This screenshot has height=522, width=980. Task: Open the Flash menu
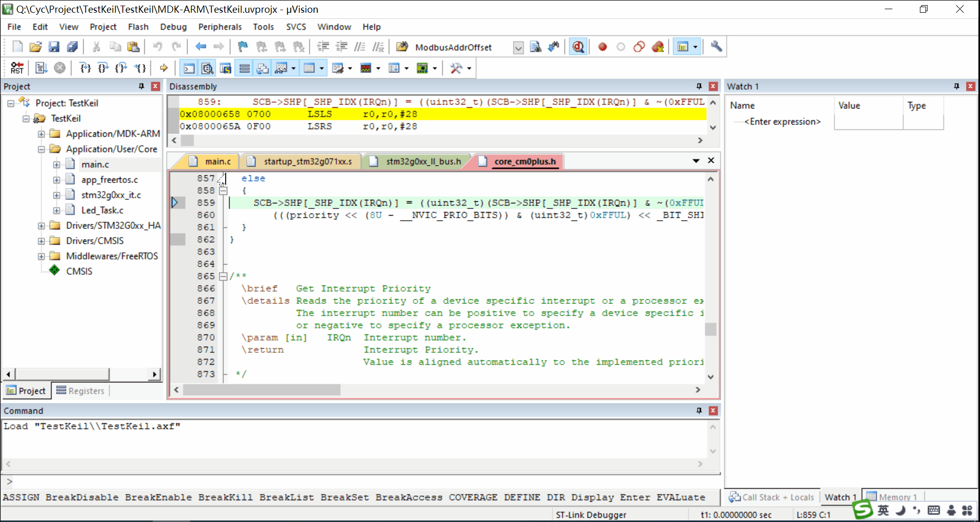(x=138, y=27)
